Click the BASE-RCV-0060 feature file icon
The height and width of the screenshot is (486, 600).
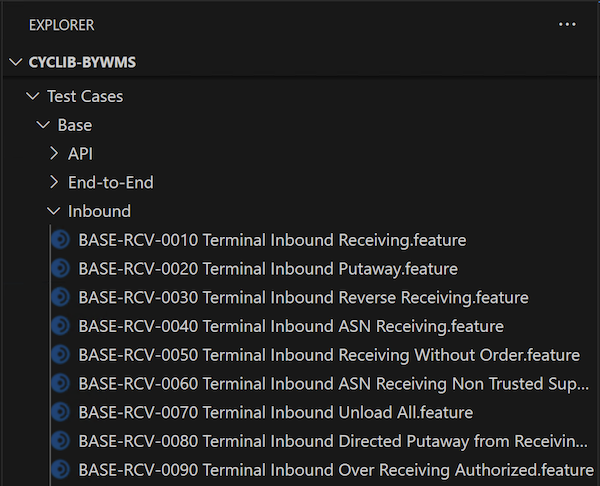60,383
